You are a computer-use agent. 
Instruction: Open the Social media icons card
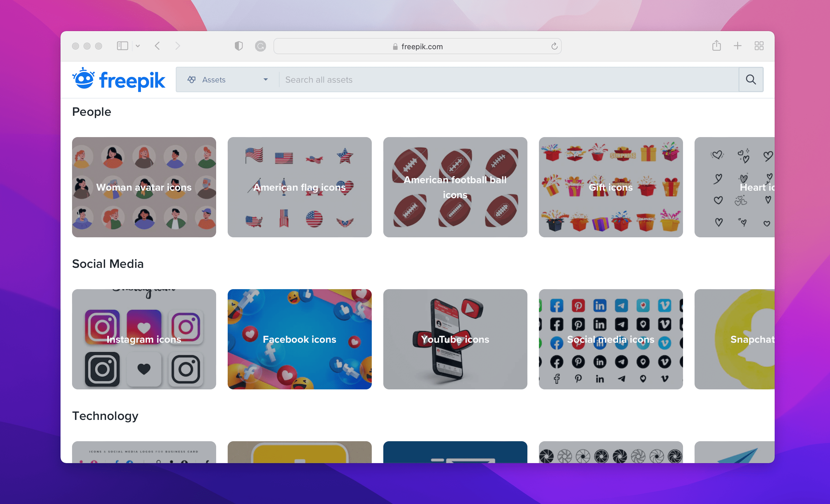coord(611,339)
